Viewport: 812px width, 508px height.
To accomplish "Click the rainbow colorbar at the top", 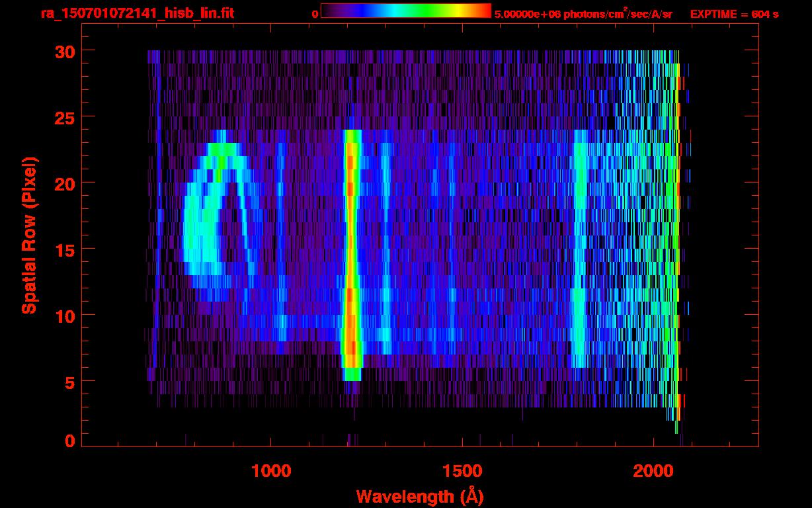I will click(x=405, y=11).
